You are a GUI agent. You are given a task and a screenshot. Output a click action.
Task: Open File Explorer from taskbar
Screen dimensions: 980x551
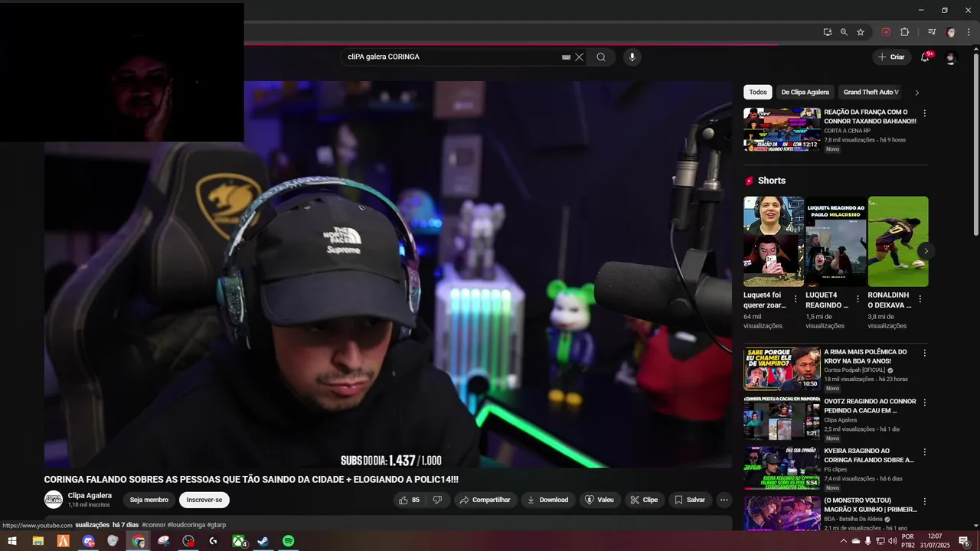coord(38,541)
